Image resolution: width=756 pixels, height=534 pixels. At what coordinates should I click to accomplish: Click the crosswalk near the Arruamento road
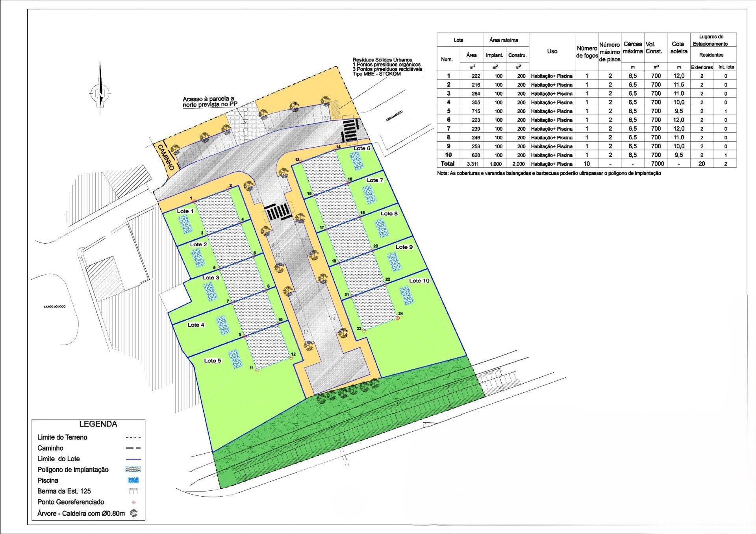350,130
